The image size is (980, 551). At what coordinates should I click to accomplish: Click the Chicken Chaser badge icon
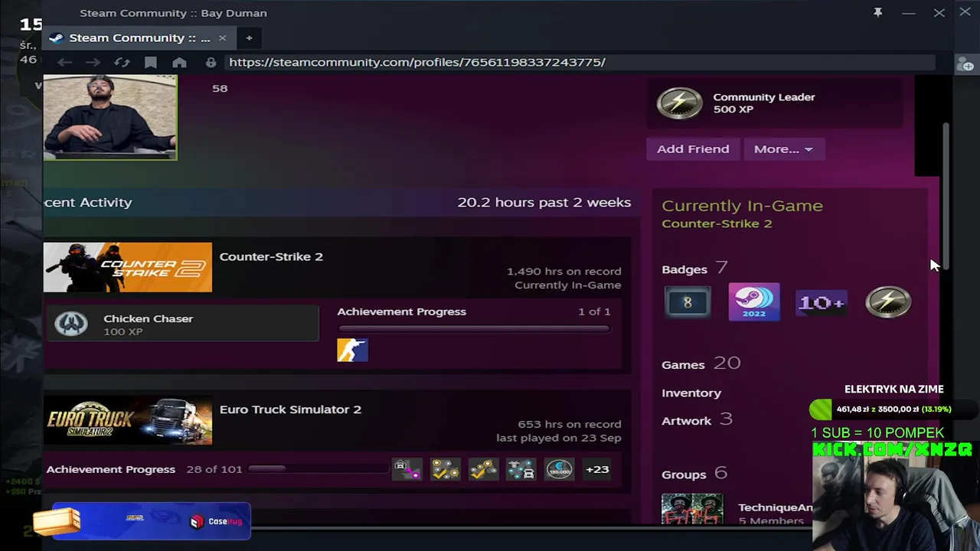point(71,324)
